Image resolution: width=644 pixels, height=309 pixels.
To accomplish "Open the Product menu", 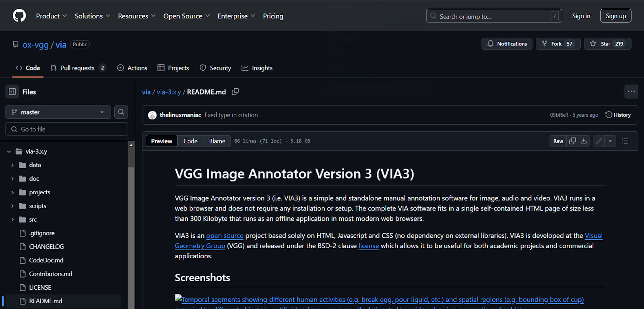I will (52, 16).
